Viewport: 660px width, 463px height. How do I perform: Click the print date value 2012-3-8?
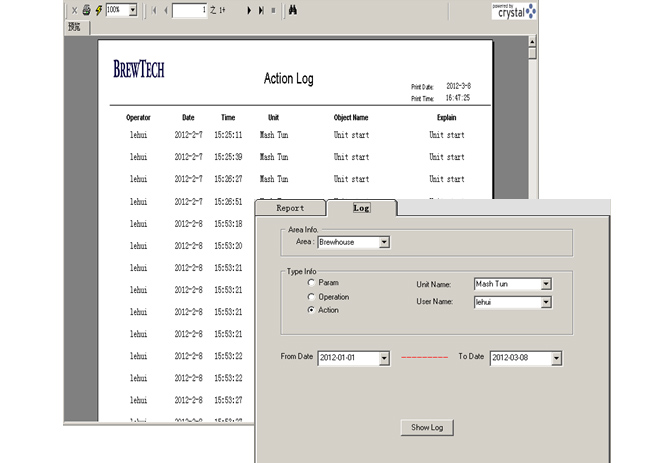tap(459, 86)
